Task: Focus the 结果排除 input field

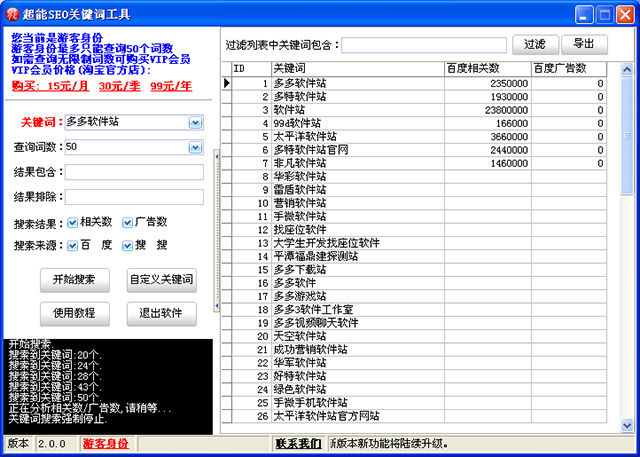Action: pos(134,197)
